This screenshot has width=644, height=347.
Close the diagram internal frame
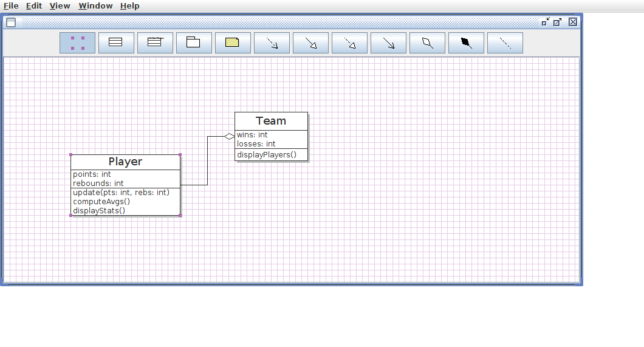(x=573, y=22)
